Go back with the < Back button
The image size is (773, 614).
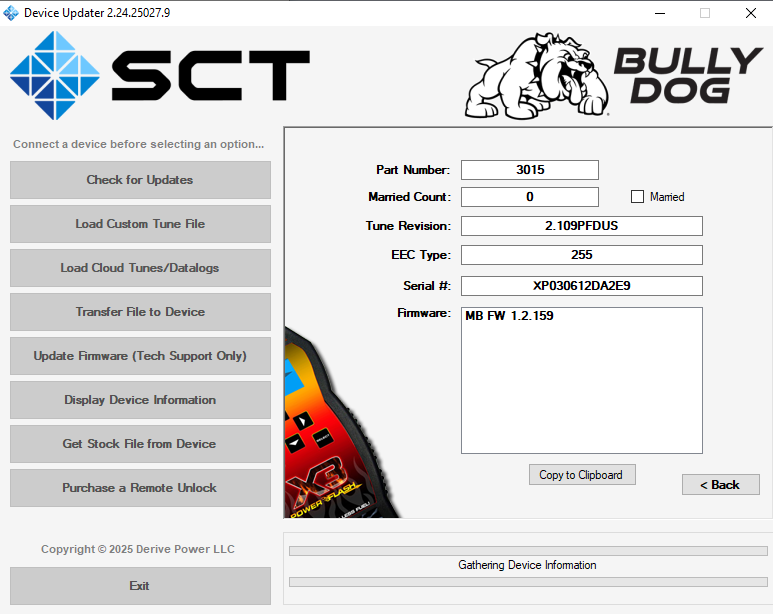[x=720, y=485]
